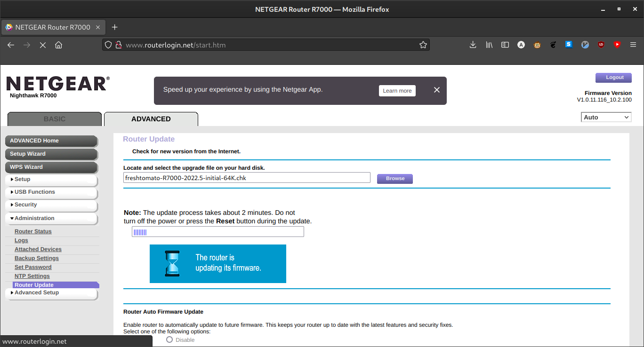The image size is (644, 347).
Task: Click the circled letter A extension icon
Action: point(521,45)
